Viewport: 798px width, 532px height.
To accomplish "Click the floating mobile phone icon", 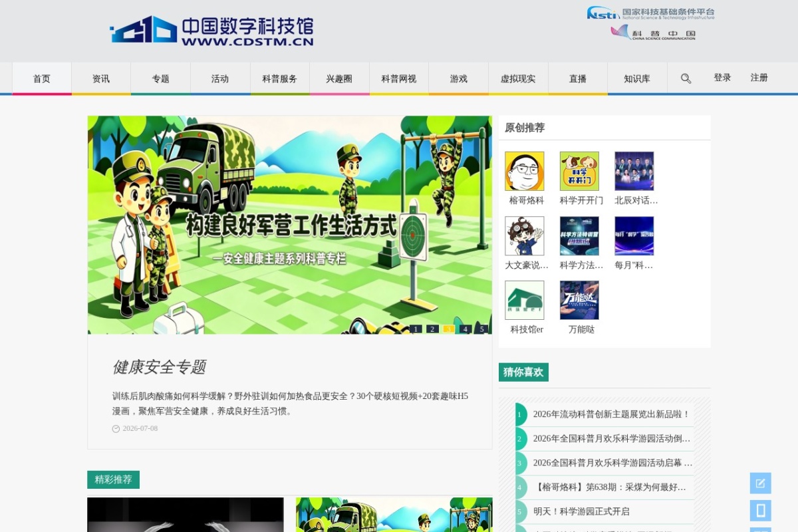I will tap(760, 510).
